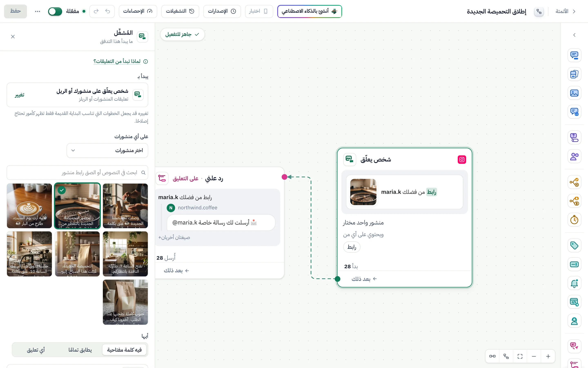Add the send DM reply block
This screenshot has width=588, height=368.
[574, 346]
